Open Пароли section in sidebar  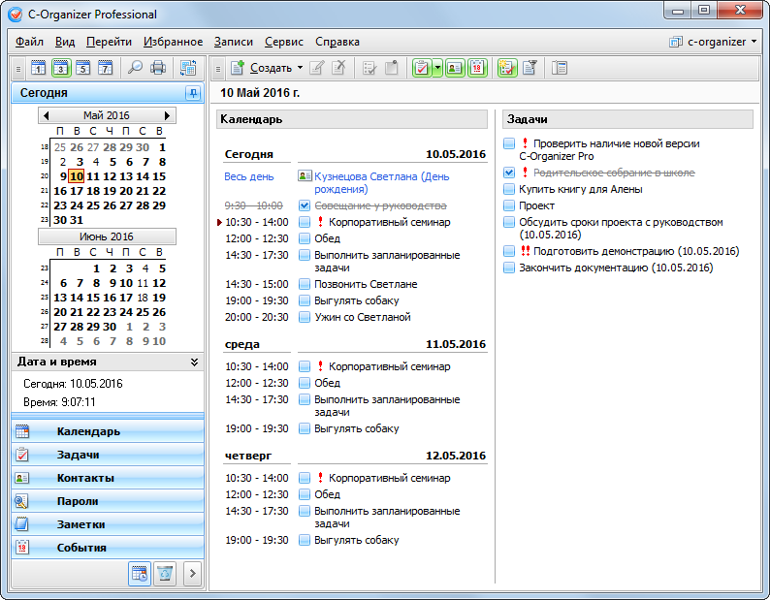pyautogui.click(x=78, y=501)
